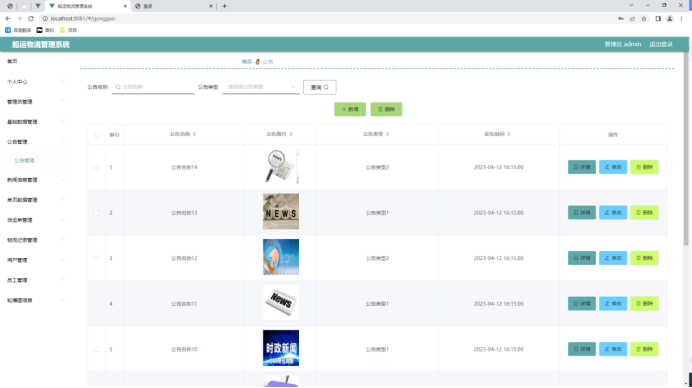The width and height of the screenshot is (692, 388).
Task: Focus the 公告名称 search input field
Action: click(x=153, y=87)
